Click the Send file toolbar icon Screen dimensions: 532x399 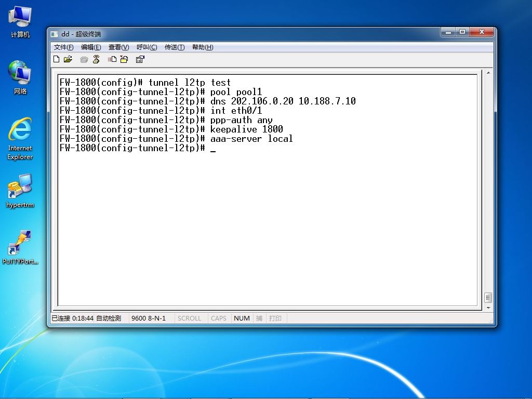(112, 59)
